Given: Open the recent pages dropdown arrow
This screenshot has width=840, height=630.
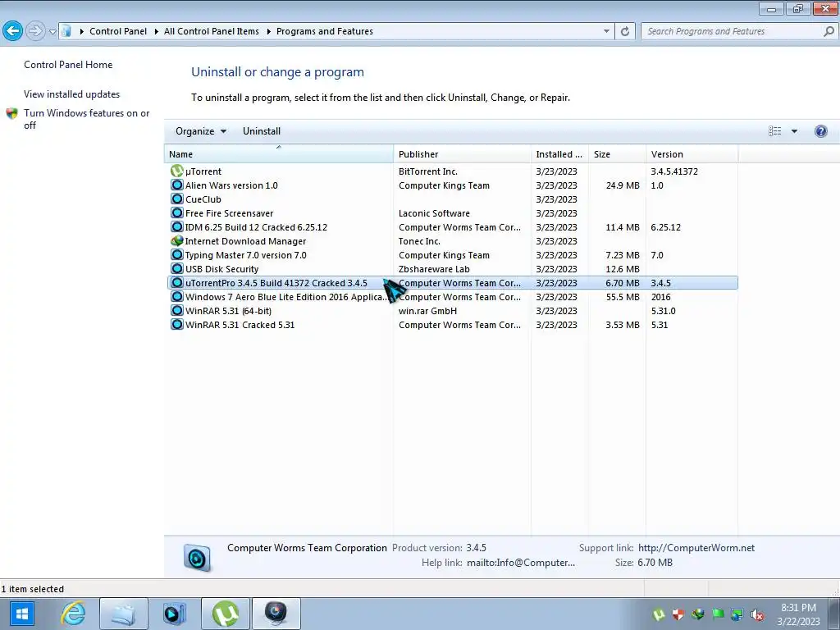Looking at the screenshot, I should (52, 32).
